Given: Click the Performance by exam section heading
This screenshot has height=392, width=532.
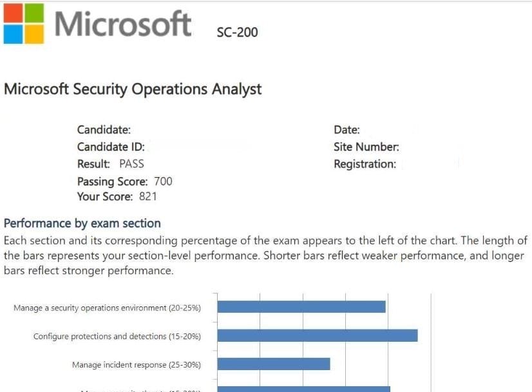Looking at the screenshot, I should coord(82,223).
